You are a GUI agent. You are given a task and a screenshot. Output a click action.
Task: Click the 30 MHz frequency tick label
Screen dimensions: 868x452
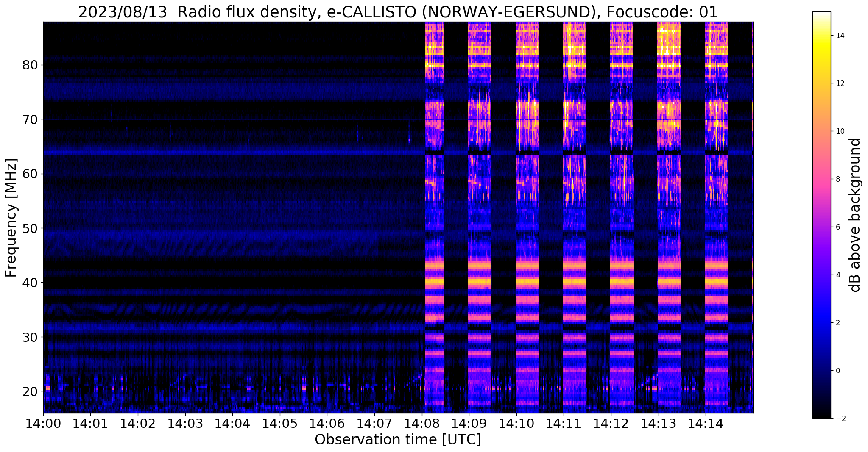pyautogui.click(x=30, y=337)
